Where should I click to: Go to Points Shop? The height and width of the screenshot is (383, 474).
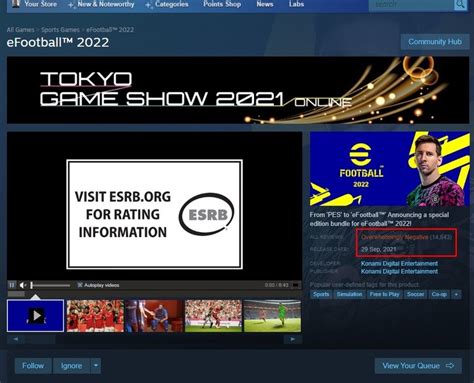pyautogui.click(x=222, y=4)
